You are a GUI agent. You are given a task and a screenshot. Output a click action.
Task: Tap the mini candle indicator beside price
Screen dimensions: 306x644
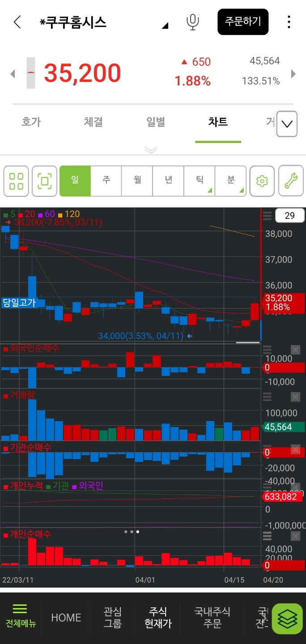[x=31, y=73]
